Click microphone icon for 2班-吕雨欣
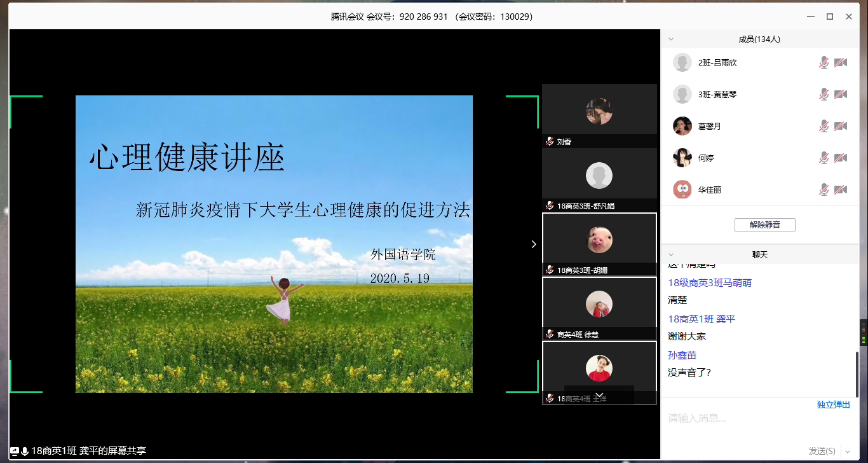The width and height of the screenshot is (868, 463). click(x=824, y=62)
